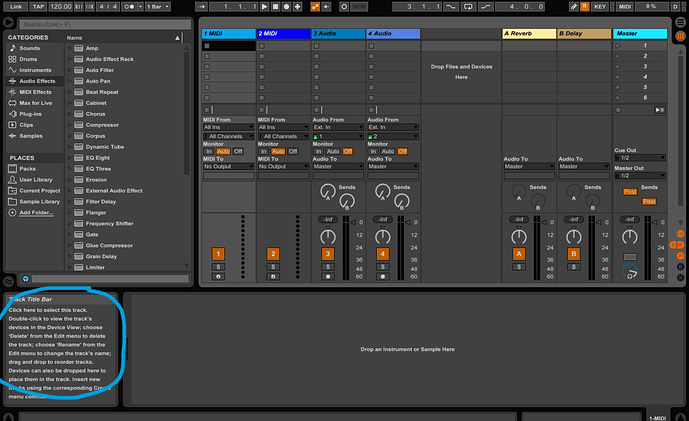
Task: Click the transport Stop button
Action: 276,7
